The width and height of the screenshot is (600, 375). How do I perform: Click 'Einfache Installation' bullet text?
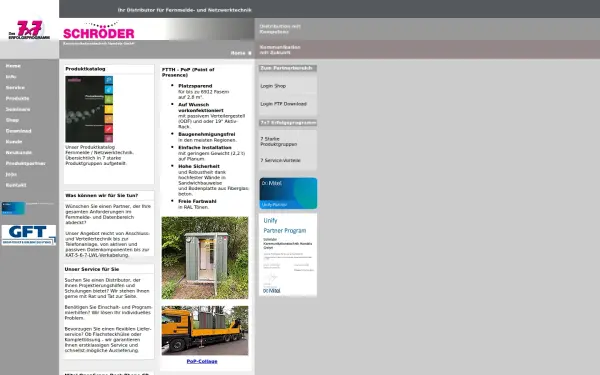pyautogui.click(x=205, y=147)
